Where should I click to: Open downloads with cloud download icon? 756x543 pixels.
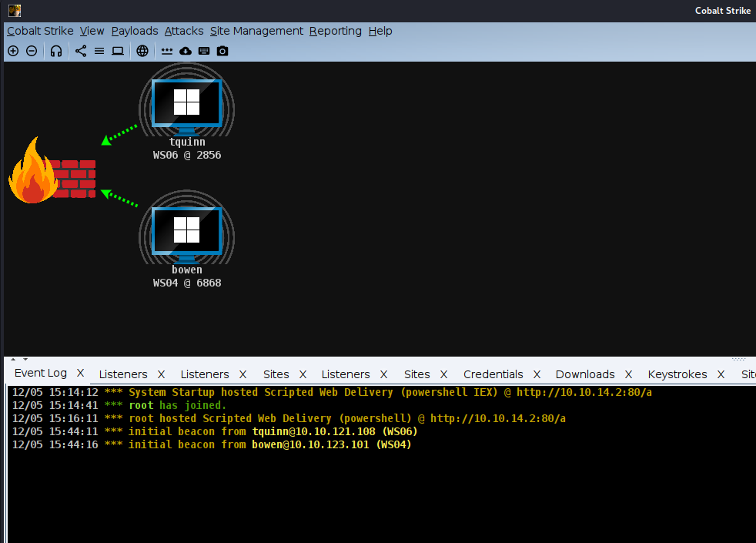(x=186, y=51)
